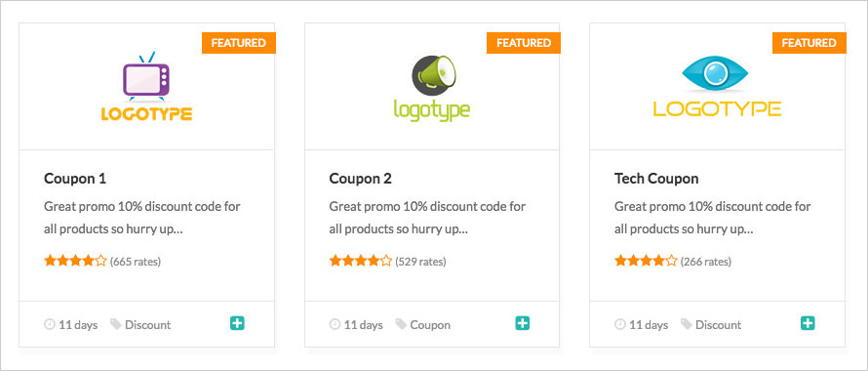The width and height of the screenshot is (868, 371).
Task: Expand Coupon 2 with green plus icon
Action: (523, 323)
